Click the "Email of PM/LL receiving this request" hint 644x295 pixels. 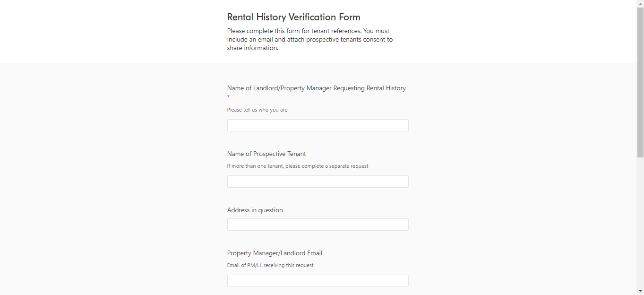click(270, 266)
